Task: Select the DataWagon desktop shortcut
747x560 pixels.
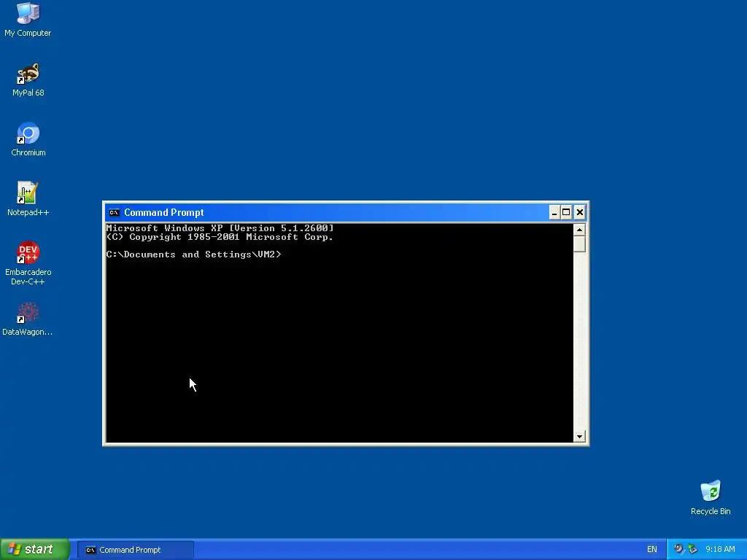Action: pyautogui.click(x=28, y=319)
